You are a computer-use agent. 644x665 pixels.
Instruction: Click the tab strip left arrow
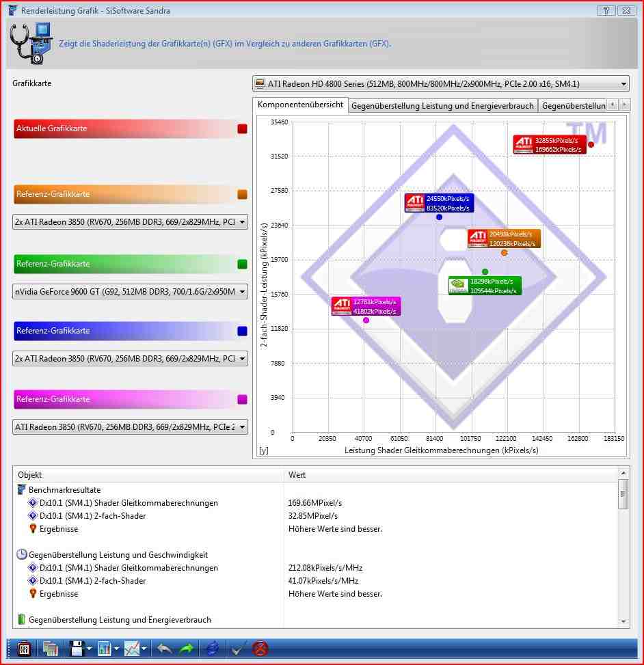[613, 105]
